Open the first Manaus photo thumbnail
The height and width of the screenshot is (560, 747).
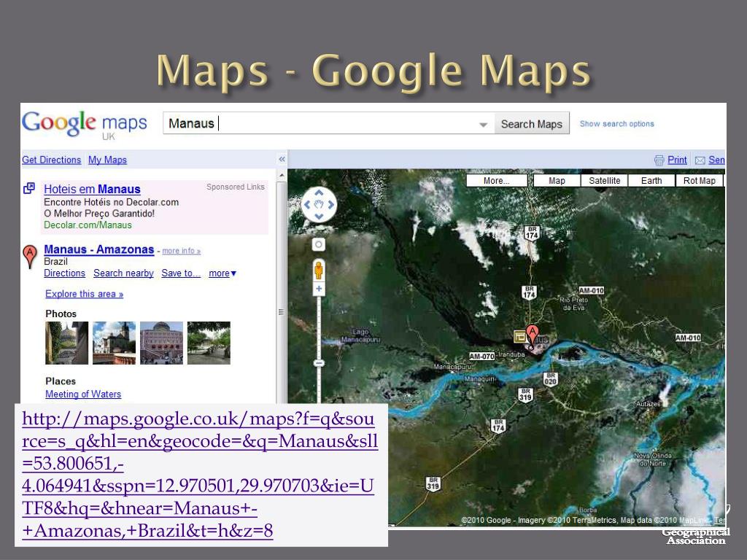66,343
